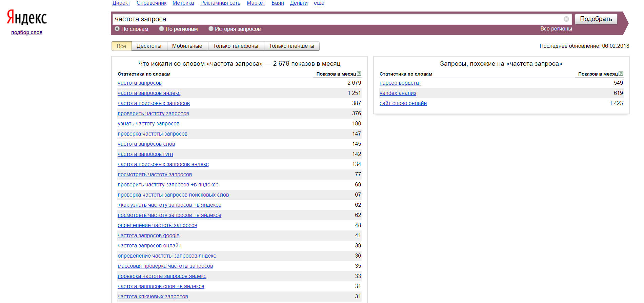
Task: Click the value '1 423' for сайт слово онлайн
Action: [616, 103]
